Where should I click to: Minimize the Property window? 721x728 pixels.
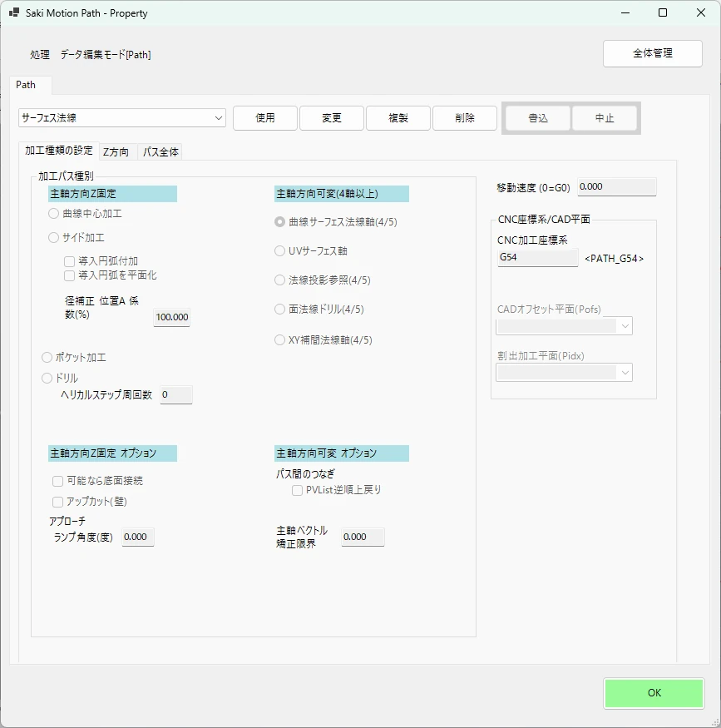[x=625, y=12]
